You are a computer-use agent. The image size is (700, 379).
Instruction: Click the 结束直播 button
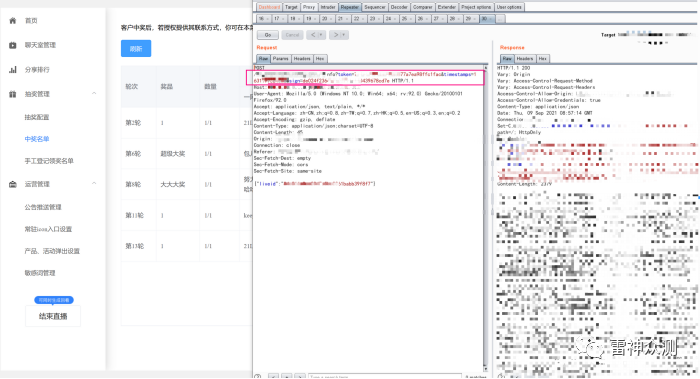pos(53,316)
